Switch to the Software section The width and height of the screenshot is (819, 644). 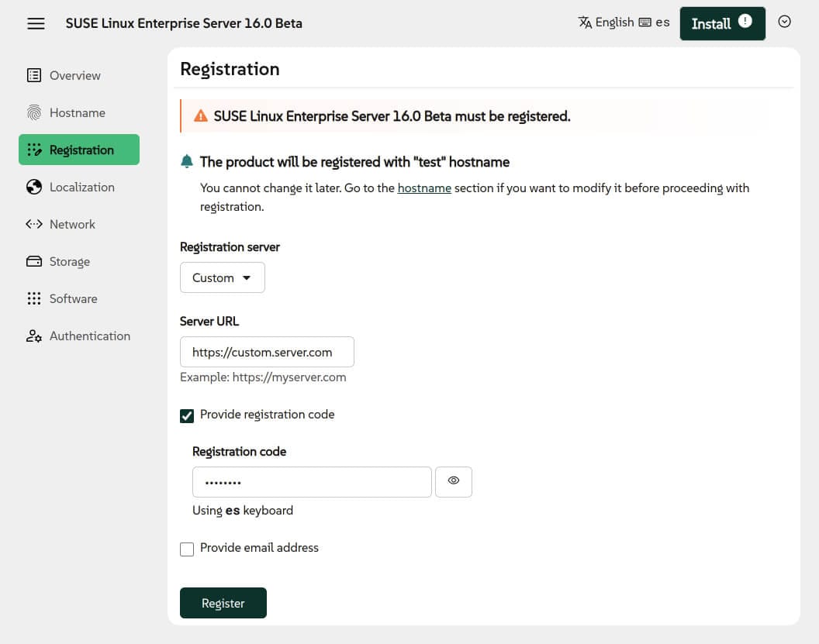73,298
